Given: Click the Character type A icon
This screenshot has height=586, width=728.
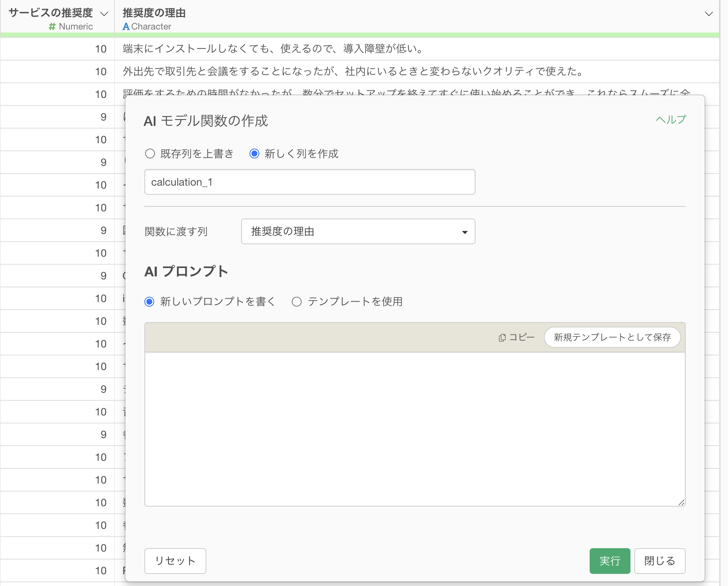Looking at the screenshot, I should click(126, 26).
